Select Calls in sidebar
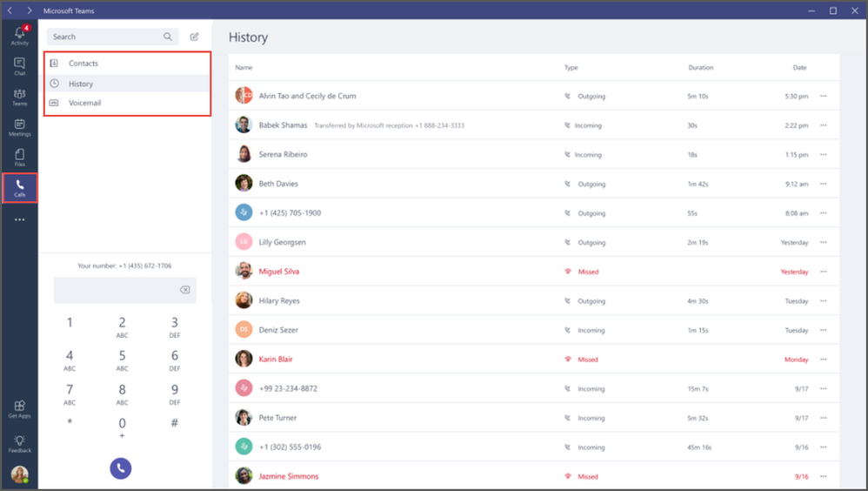The height and width of the screenshot is (491, 868). pyautogui.click(x=19, y=188)
